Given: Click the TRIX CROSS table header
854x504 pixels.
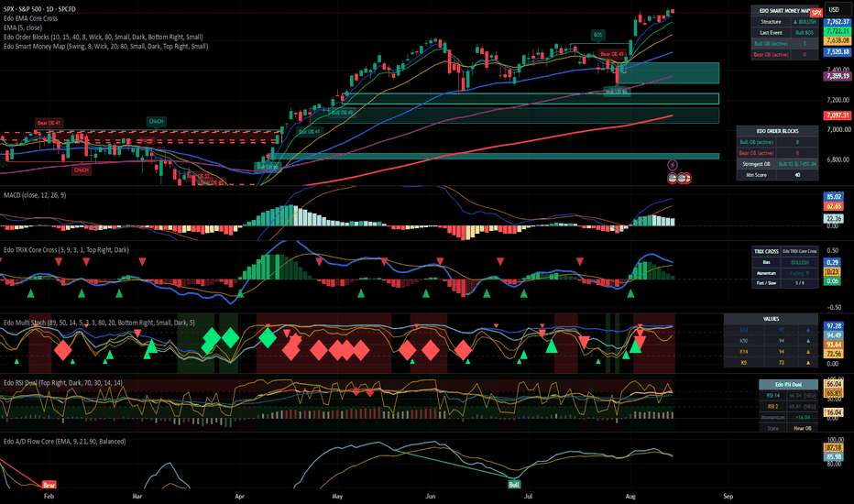Looking at the screenshot, I should tap(766, 251).
